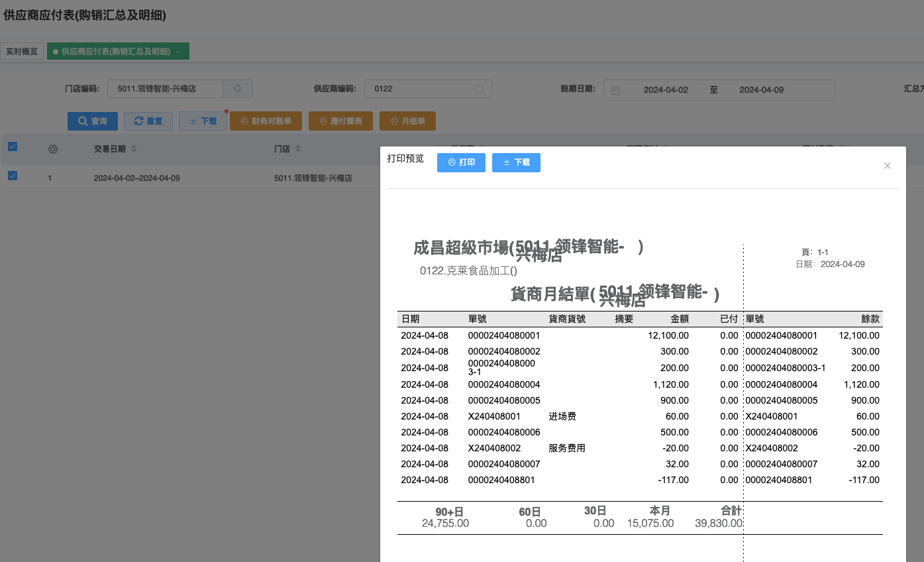Click the 财务对账单 button
Viewport: 924px width, 562px height.
pyautogui.click(x=266, y=121)
